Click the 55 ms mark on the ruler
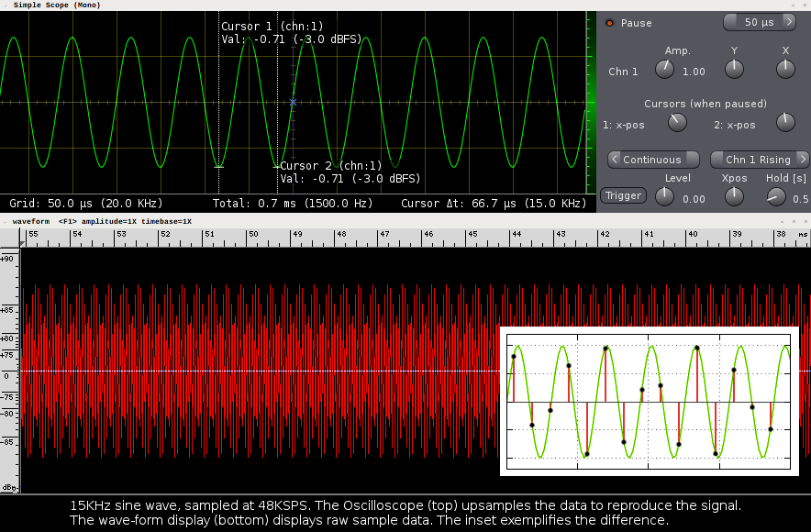Viewport: 811px width, 532px height. pyautogui.click(x=33, y=234)
